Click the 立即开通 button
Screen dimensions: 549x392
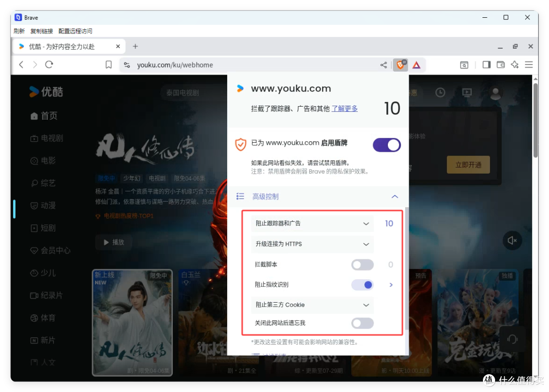click(x=468, y=165)
